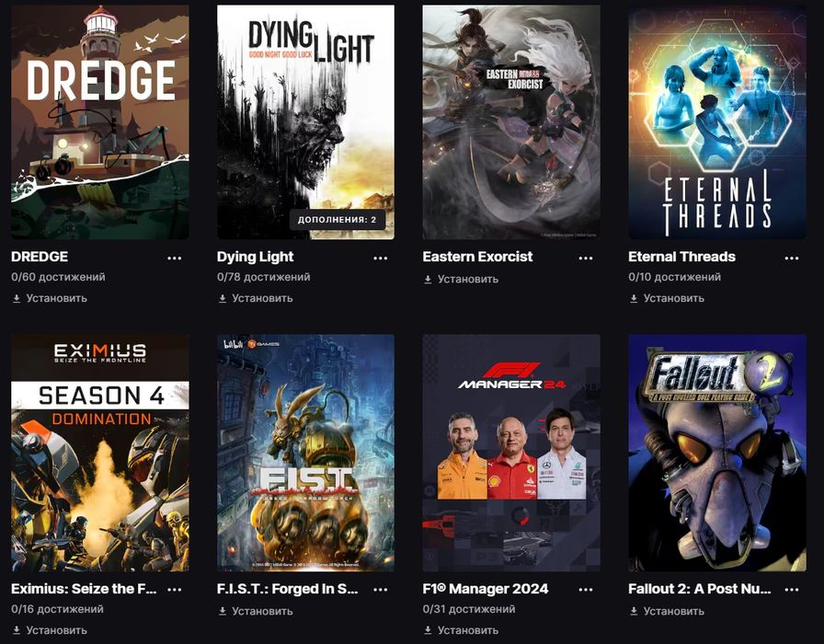Open the Eternal Threads cover thumbnail
The image size is (824, 644).
pos(717,122)
